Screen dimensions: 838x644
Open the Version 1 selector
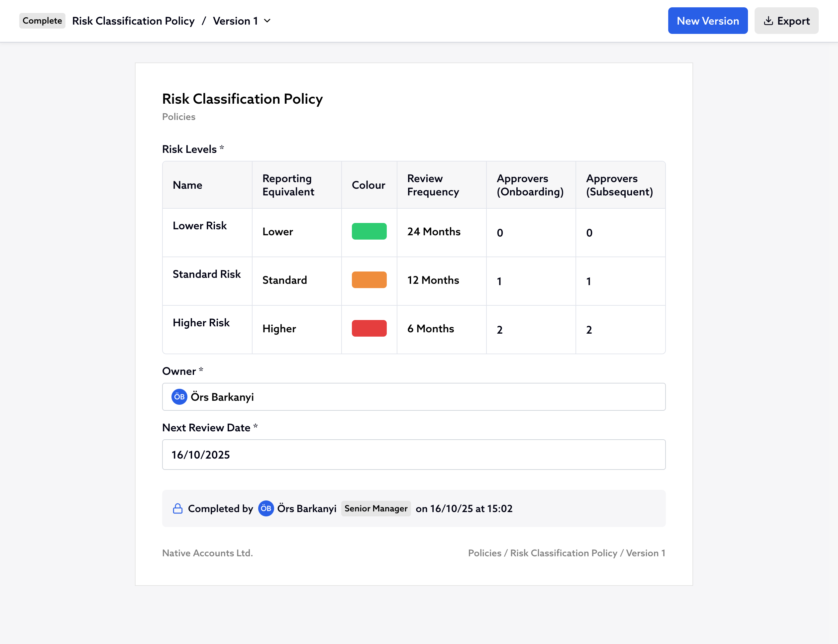235,21
